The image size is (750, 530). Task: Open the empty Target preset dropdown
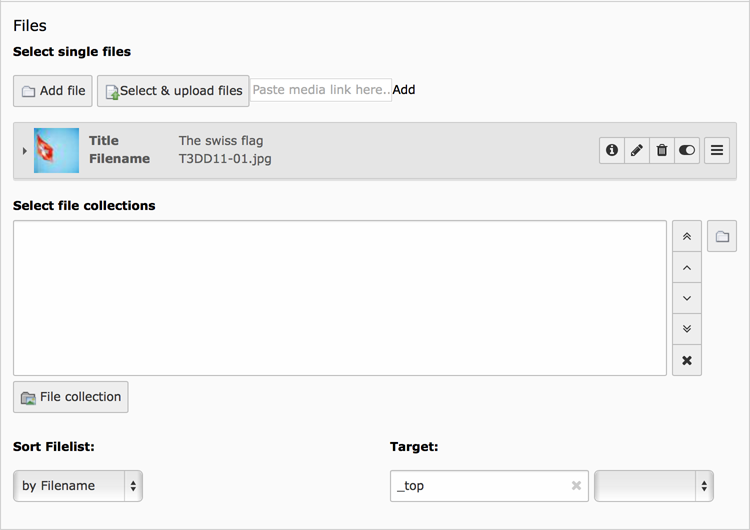coord(653,486)
